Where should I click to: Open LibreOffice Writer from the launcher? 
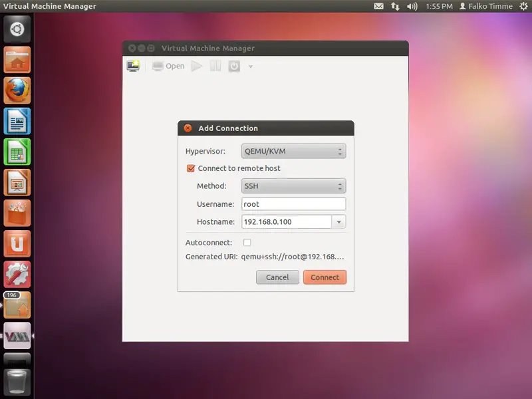click(x=17, y=121)
